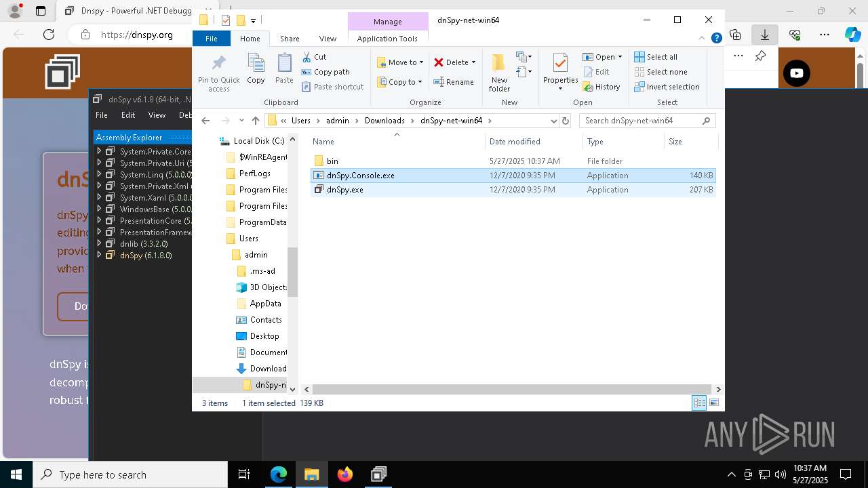The height and width of the screenshot is (488, 868).
Task: Select dnSpy.Console.exe file
Action: (x=513, y=176)
